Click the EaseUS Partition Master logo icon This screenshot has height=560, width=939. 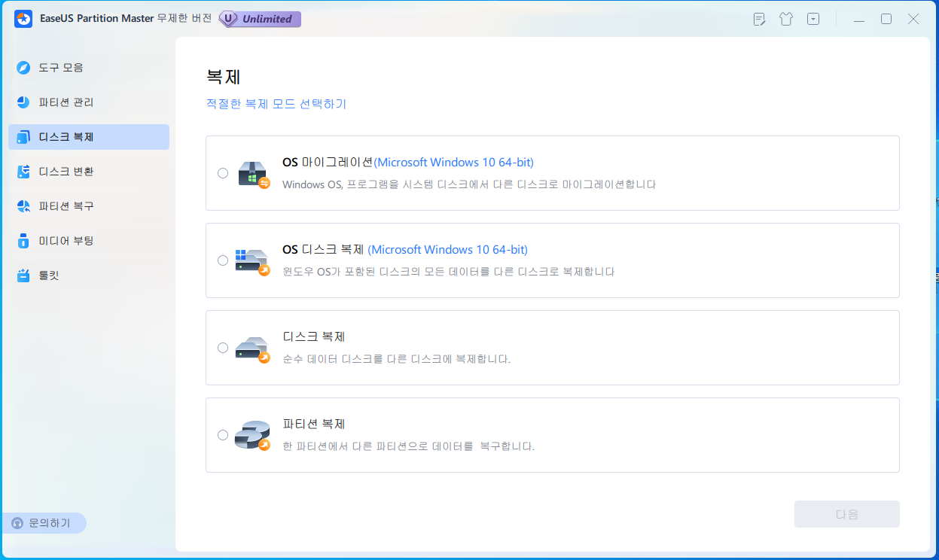(x=23, y=19)
